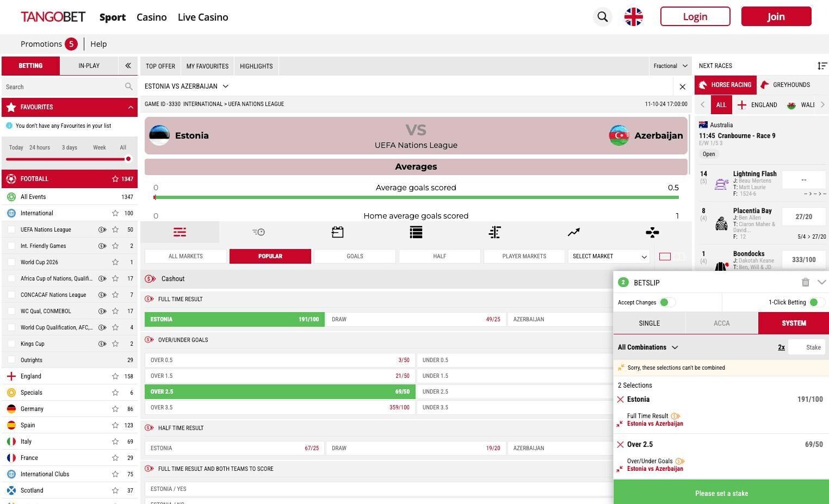Star the England category
This screenshot has height=504, width=829.
[x=115, y=376]
